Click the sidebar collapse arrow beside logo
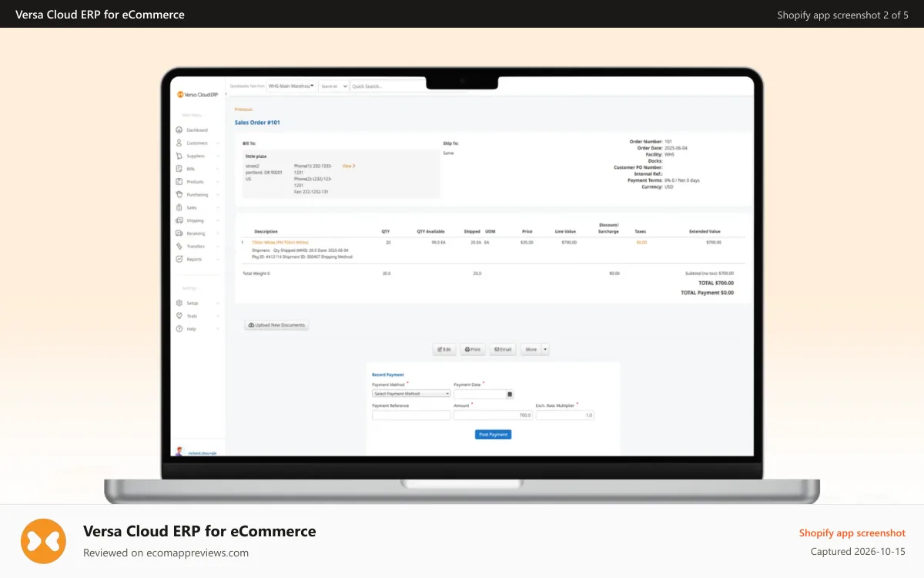 226,95
